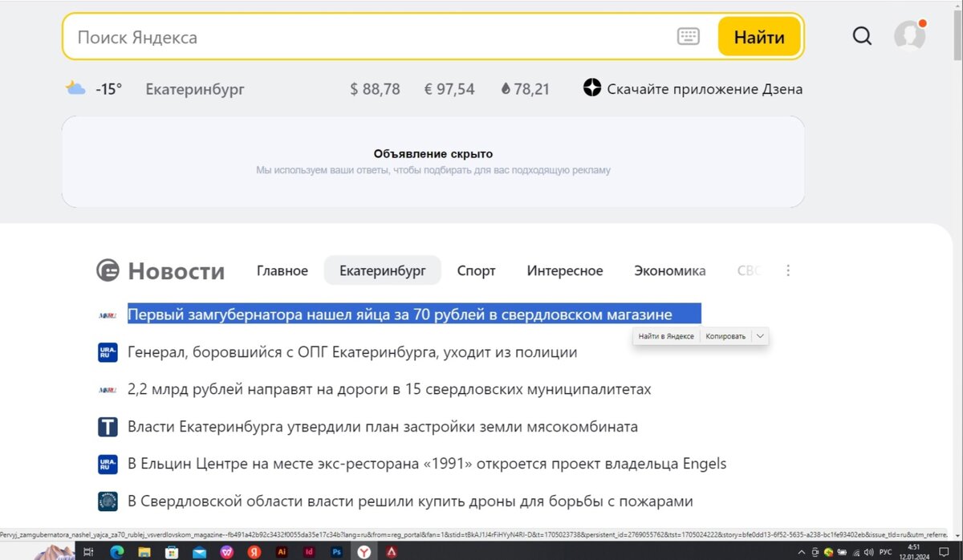Viewport: 963px width, 560px height.
Task: Open the user profile avatar
Action: click(910, 36)
